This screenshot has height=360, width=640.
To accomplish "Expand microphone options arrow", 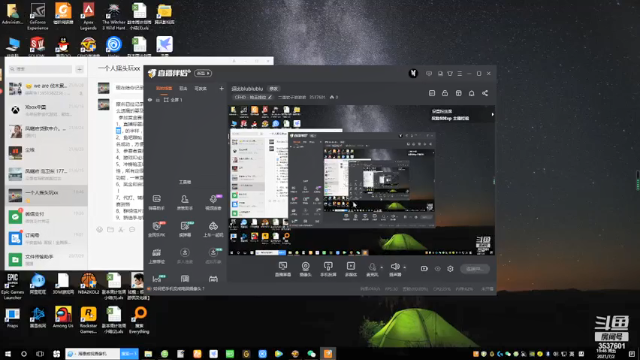I will (x=382, y=268).
